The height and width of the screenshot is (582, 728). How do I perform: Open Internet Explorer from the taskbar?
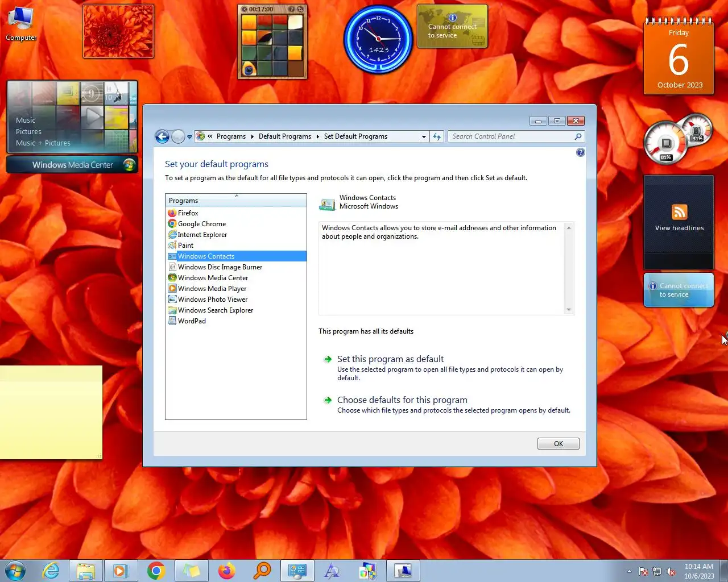[51, 571]
